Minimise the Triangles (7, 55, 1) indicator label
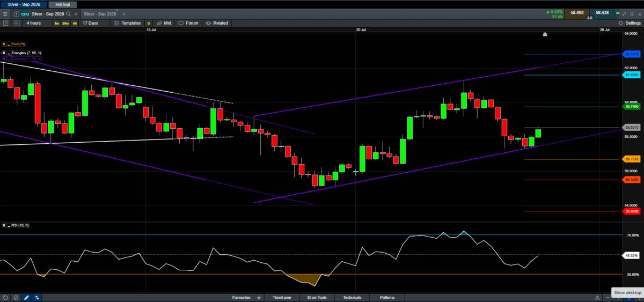Screen dimensions: 644x302 point(8,53)
